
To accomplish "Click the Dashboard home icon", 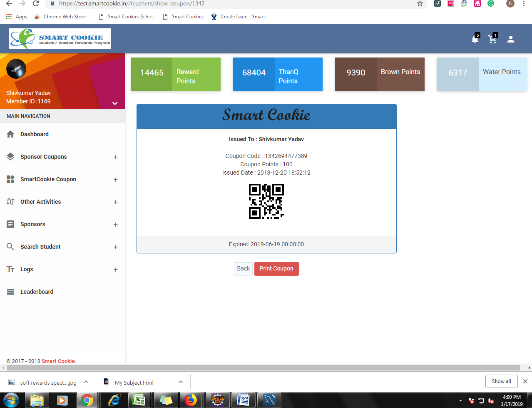I will (x=11, y=134).
